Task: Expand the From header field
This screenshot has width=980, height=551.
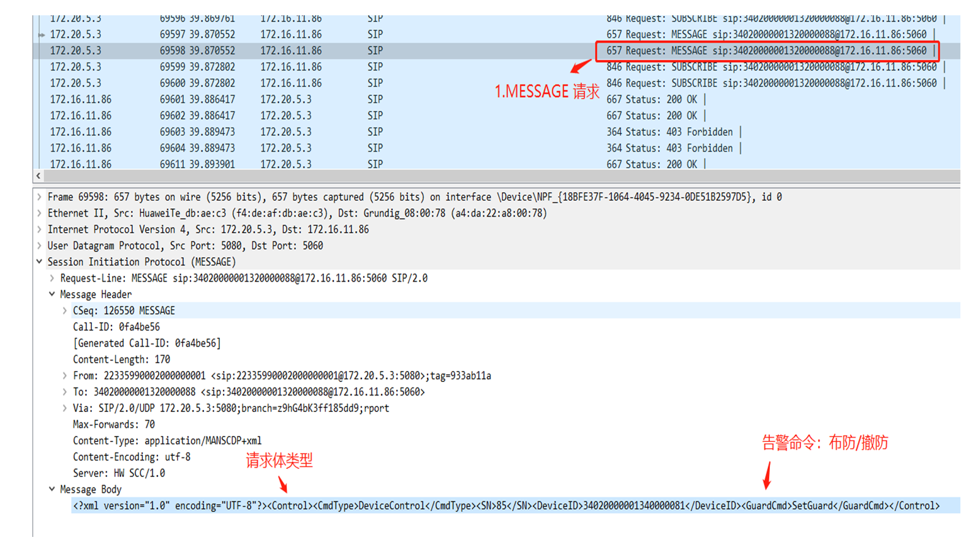Action: coord(64,375)
